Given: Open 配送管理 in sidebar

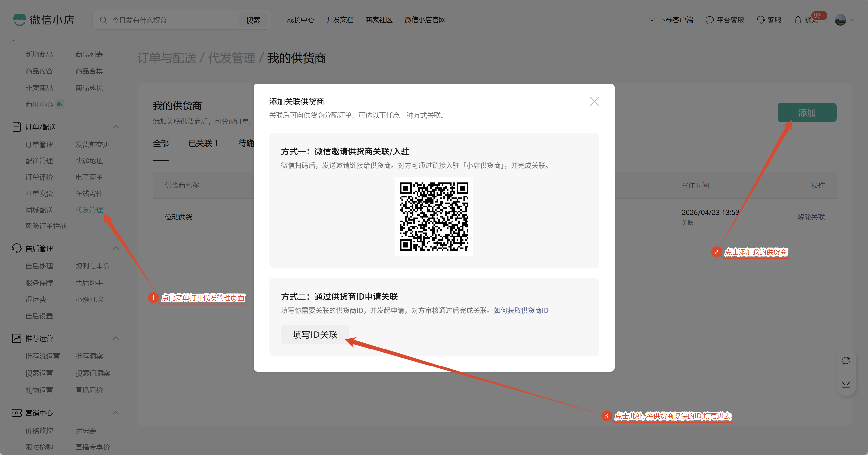Looking at the screenshot, I should pos(39,161).
